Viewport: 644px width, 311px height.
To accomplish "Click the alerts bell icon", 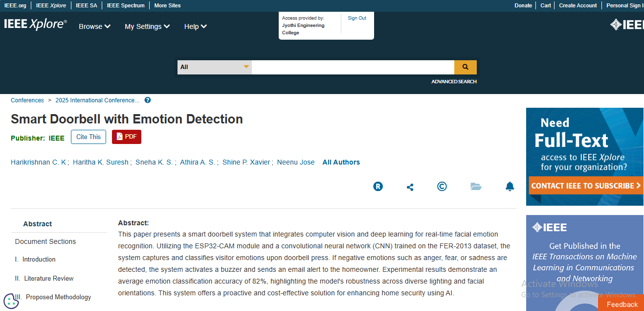I will pyautogui.click(x=510, y=186).
